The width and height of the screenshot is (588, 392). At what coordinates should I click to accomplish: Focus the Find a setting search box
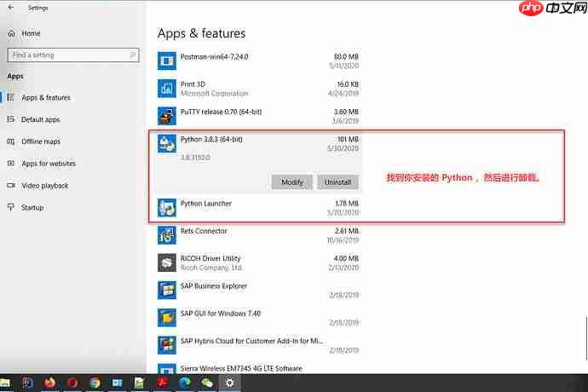click(73, 55)
